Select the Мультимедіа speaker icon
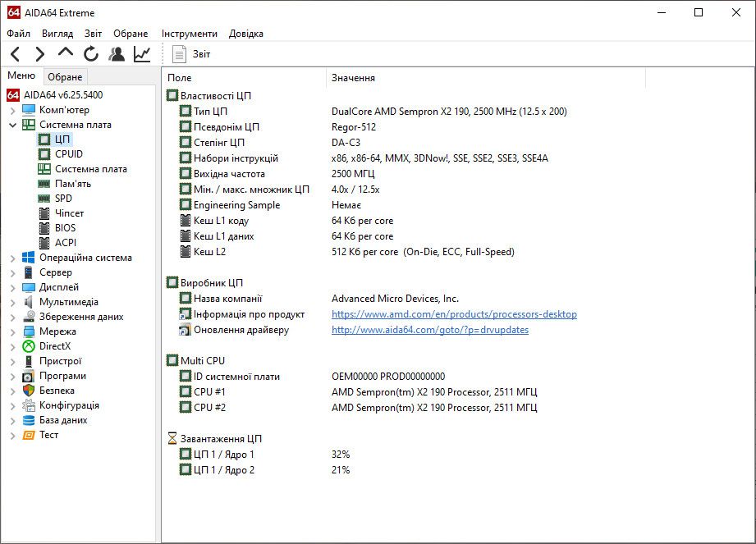 point(29,302)
